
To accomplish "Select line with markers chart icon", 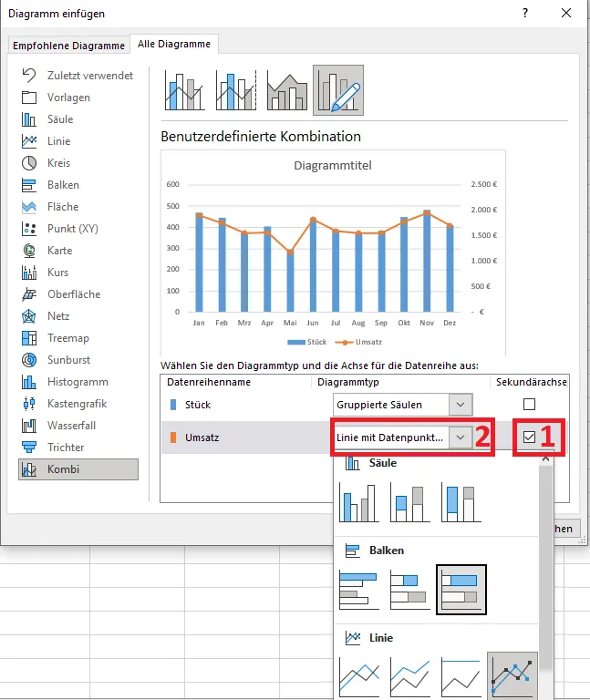I will 512,676.
